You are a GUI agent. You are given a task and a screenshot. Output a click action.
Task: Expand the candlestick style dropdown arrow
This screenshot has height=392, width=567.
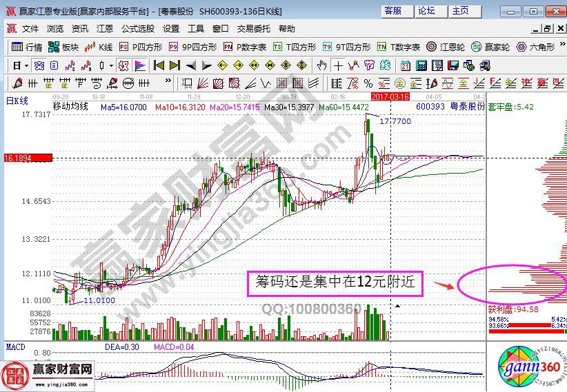tap(112, 65)
